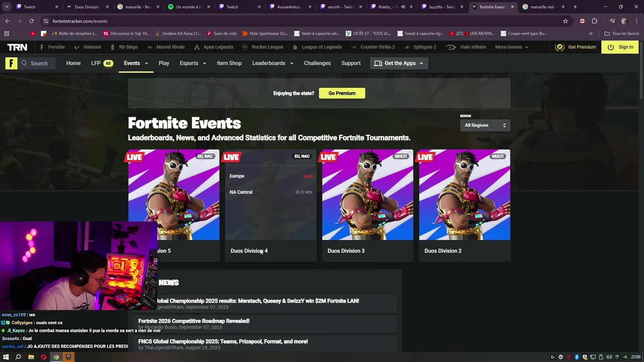Open the Item Shop nav item
Viewport: 644px width, 362px height.
pos(229,63)
